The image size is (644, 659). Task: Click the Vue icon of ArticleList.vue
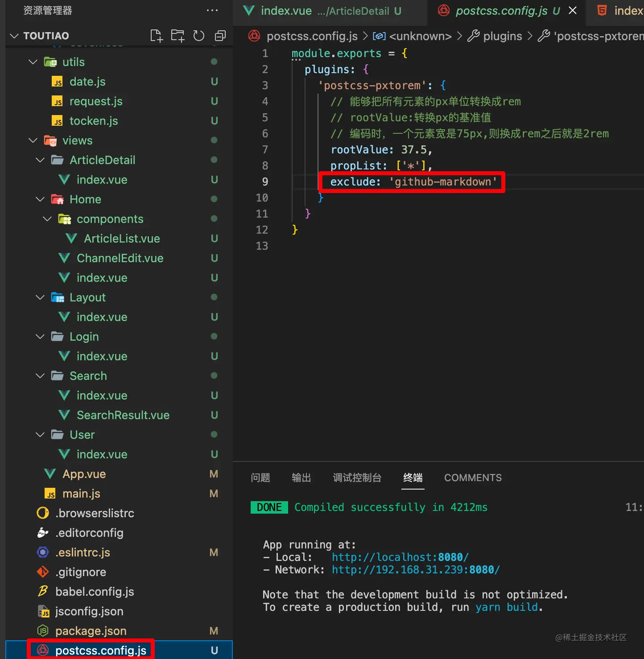coord(71,239)
